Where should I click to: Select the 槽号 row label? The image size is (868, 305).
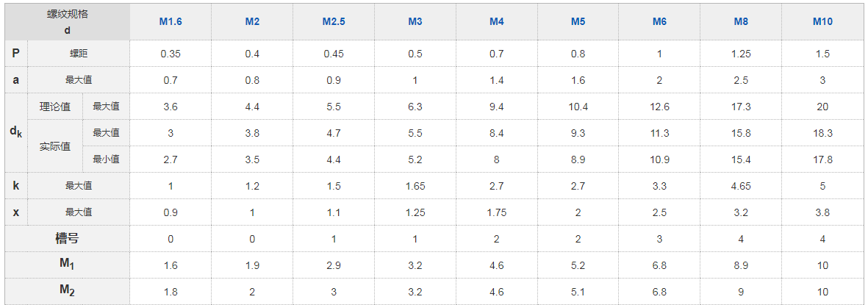(x=68, y=239)
